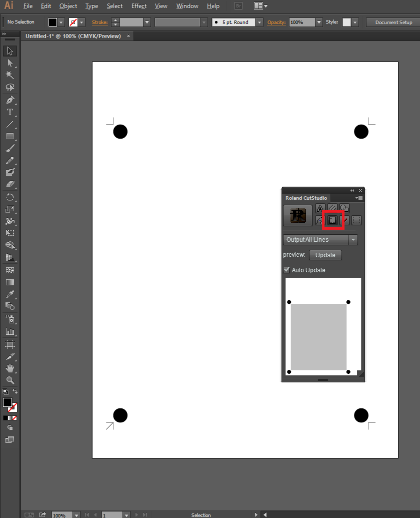
Task: Expand the 5 pt. Round brush dropdown
Action: pyautogui.click(x=259, y=23)
